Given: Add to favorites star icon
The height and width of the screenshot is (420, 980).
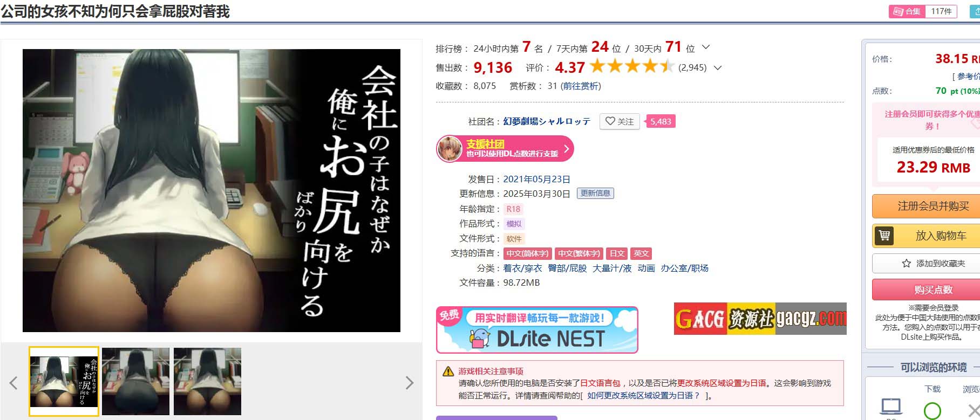Looking at the screenshot, I should (906, 263).
